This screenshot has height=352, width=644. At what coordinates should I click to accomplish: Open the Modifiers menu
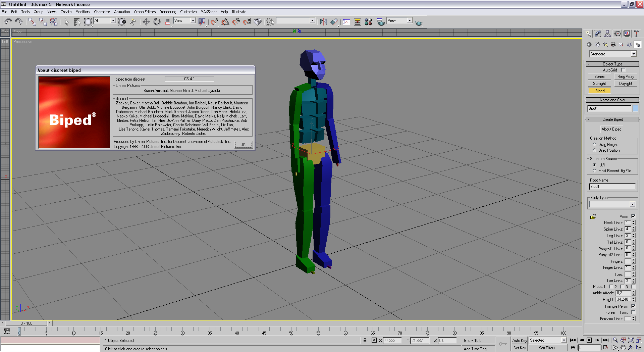(x=83, y=12)
